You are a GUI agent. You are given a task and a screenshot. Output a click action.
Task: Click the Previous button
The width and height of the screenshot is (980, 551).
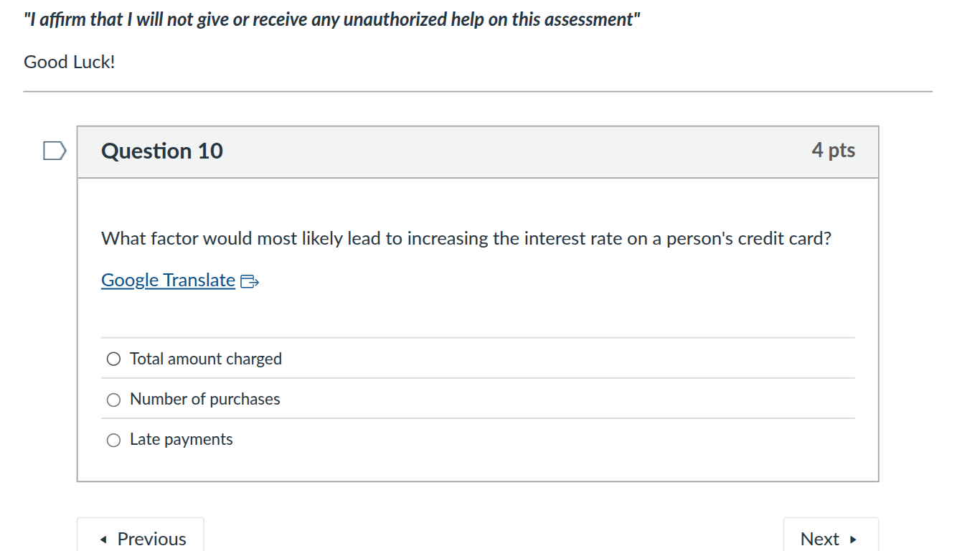141,538
